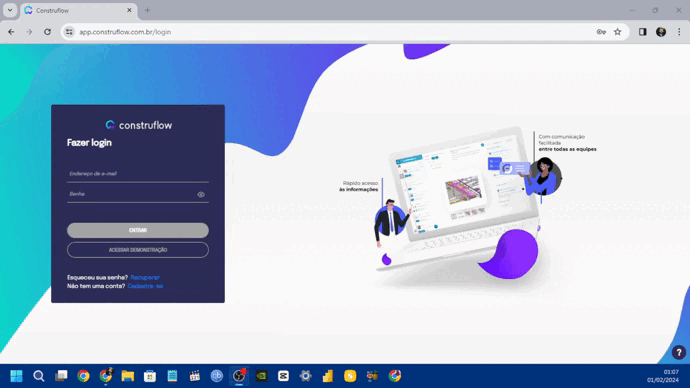View site information icon in address bar
690x388 pixels.
coord(69,32)
